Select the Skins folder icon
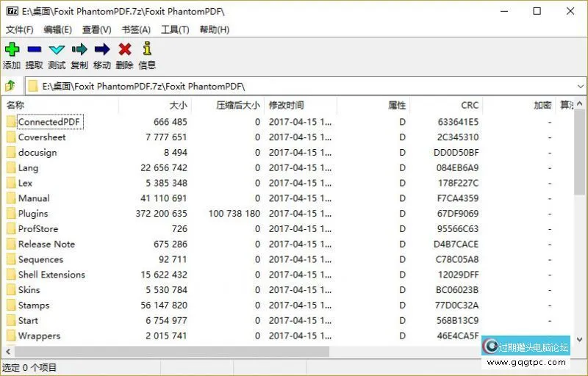The height and width of the screenshot is (376, 588). click(11, 290)
